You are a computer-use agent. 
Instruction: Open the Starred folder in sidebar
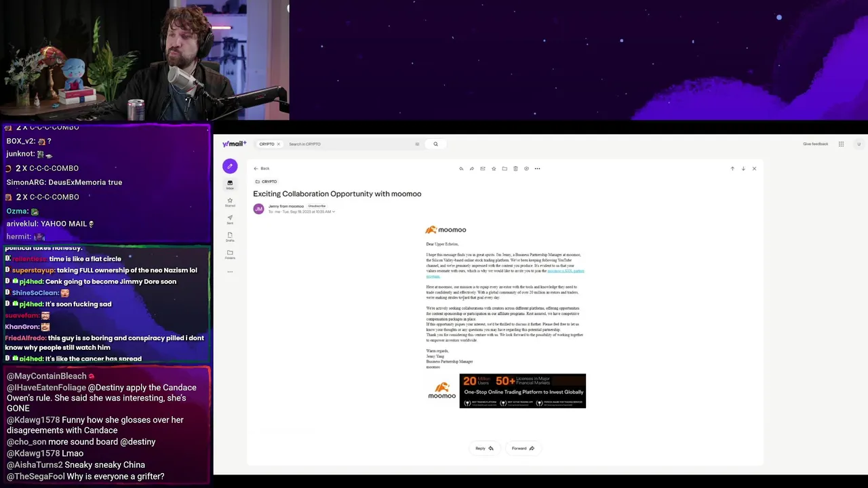point(230,202)
